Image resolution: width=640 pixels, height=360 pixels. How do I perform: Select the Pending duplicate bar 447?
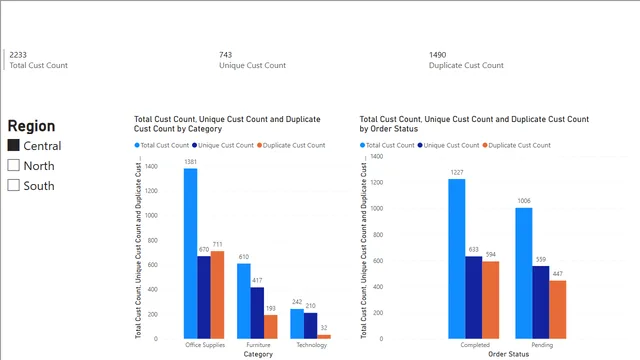pos(558,310)
